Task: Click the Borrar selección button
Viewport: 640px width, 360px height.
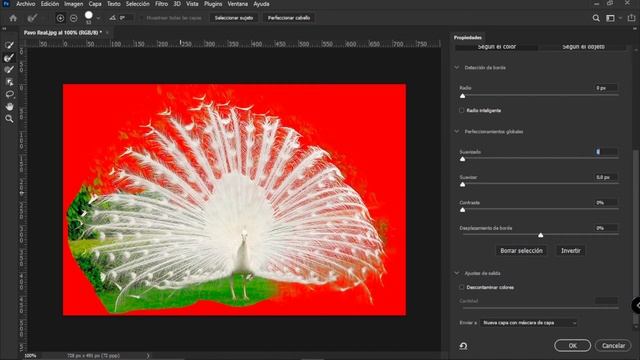Action: (x=521, y=251)
